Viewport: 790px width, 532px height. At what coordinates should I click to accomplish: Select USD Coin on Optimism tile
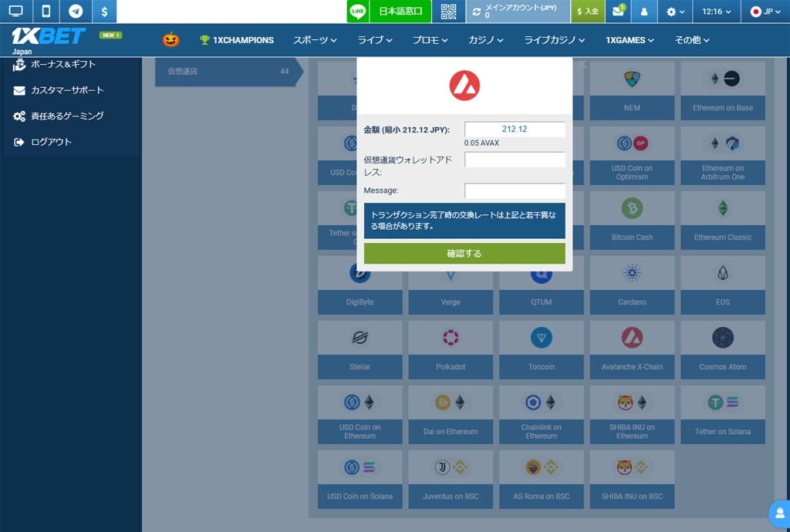pos(632,156)
